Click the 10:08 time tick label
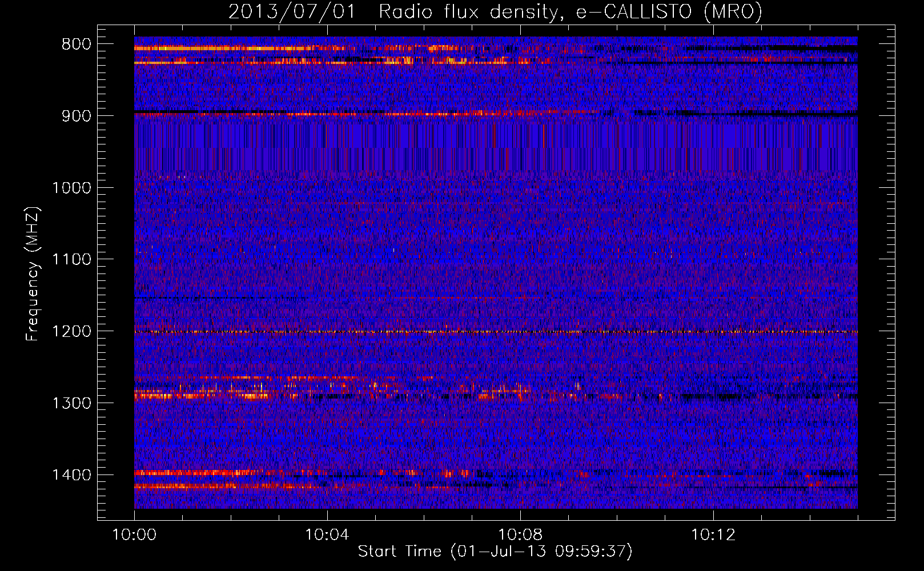The width and height of the screenshot is (924, 571). [520, 535]
